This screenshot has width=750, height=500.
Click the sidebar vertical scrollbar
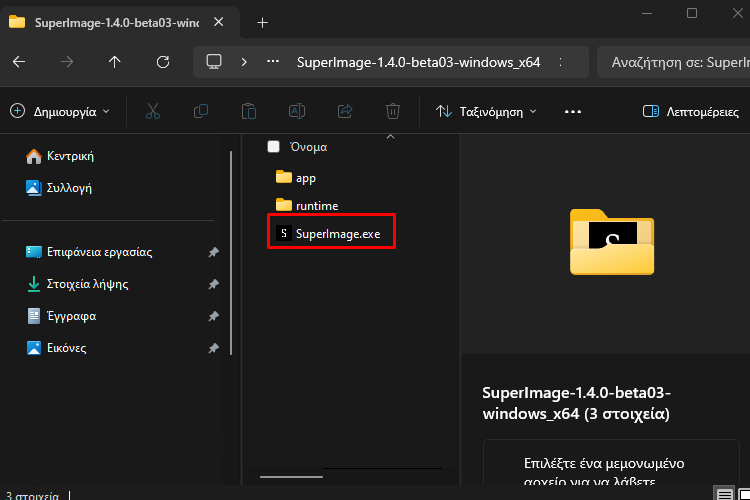(231, 253)
